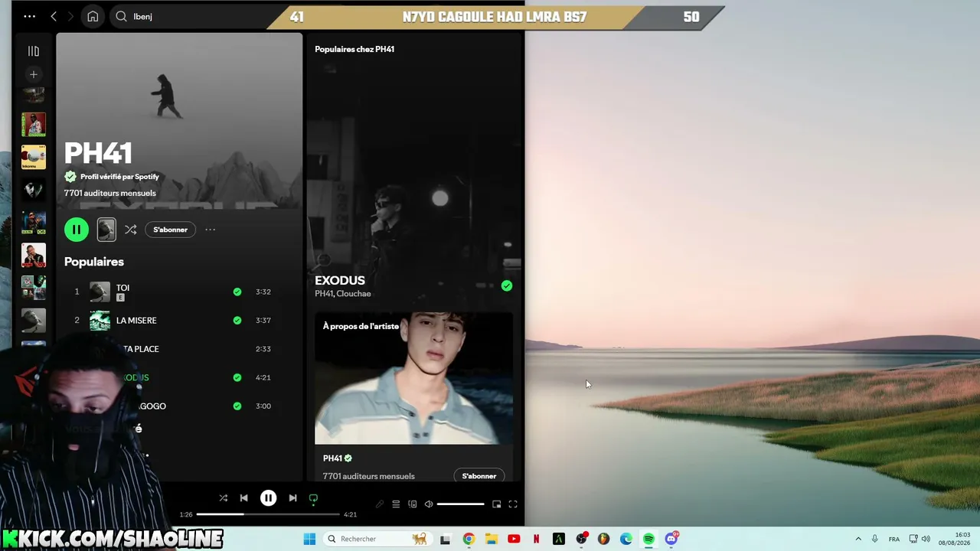The height and width of the screenshot is (551, 980).
Task: Toggle saved checkmark for TOI
Action: point(237,292)
